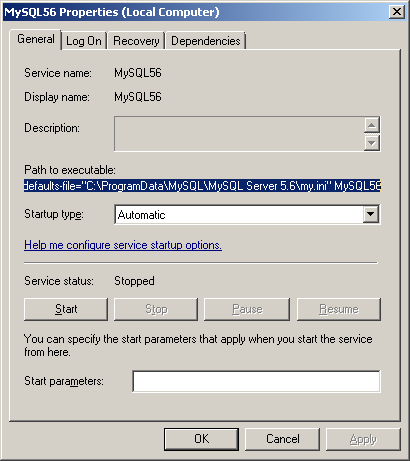Click description scrollbar up arrow
This screenshot has width=410, height=461.
click(x=372, y=125)
